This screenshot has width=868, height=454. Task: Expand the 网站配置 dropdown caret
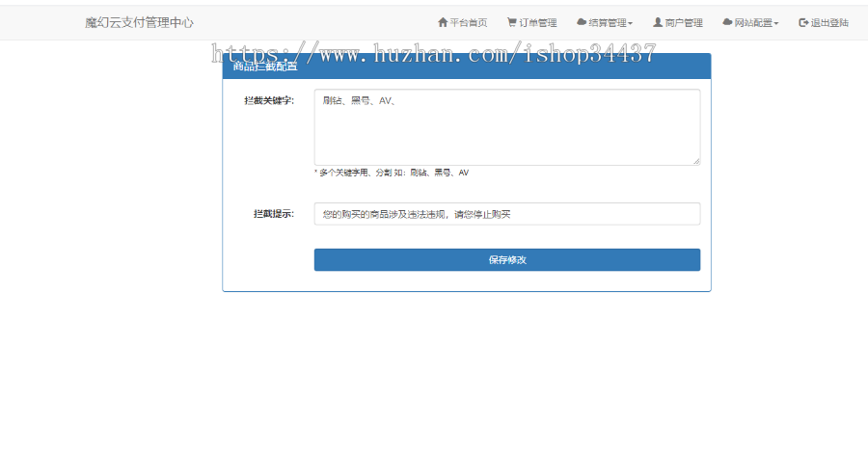point(776,23)
